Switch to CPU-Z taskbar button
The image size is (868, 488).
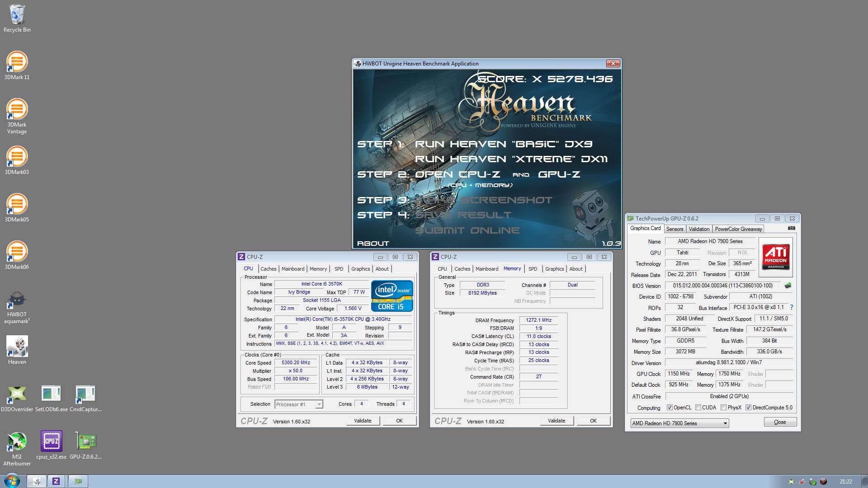pyautogui.click(x=56, y=481)
